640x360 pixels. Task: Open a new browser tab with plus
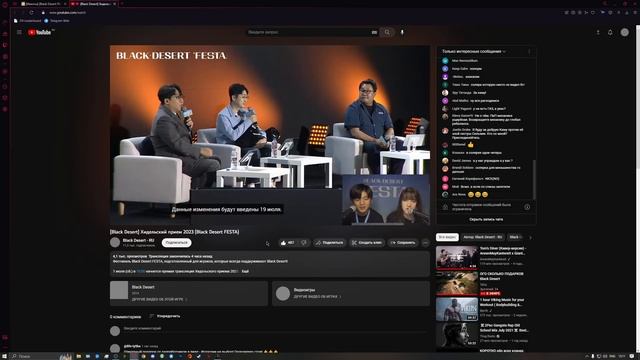pyautogui.click(x=122, y=4)
